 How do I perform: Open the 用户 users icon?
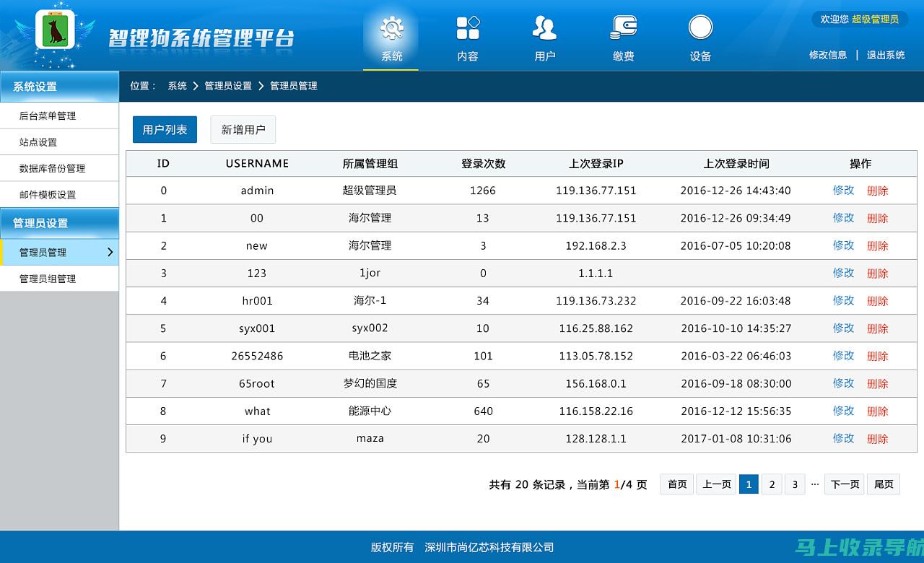tap(545, 28)
